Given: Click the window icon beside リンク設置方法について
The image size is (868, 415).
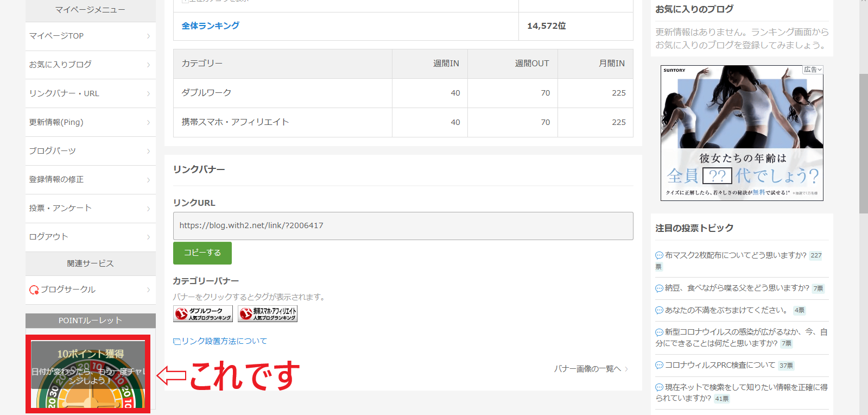Looking at the screenshot, I should coord(176,342).
